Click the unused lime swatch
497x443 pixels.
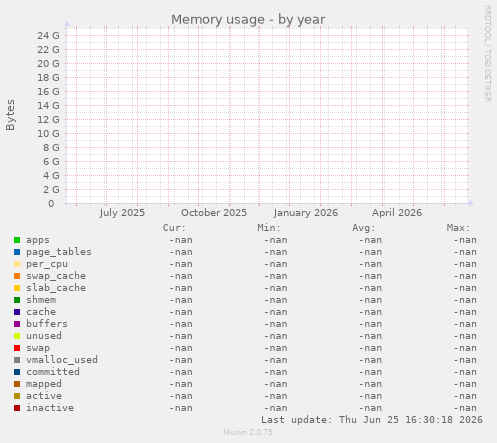tap(17, 336)
